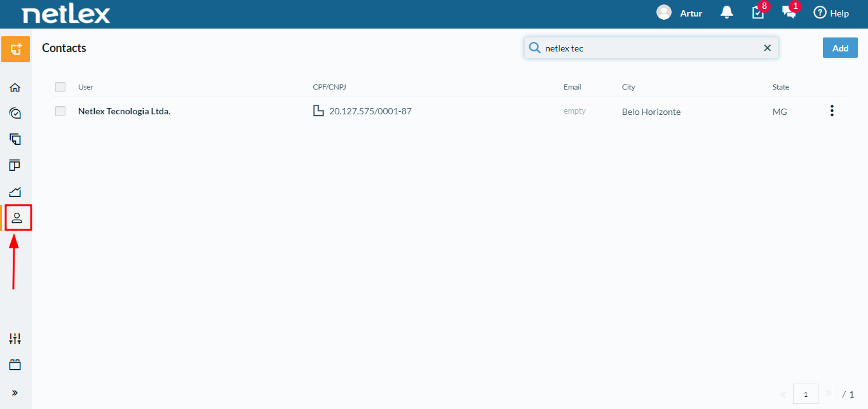Click the Email column header
Image resolution: width=868 pixels, height=409 pixels.
point(573,87)
